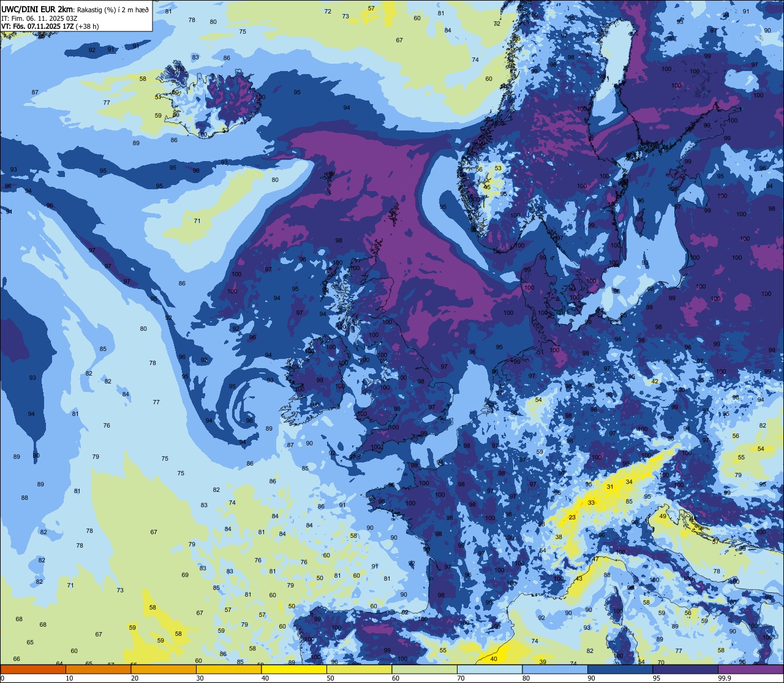Click the value "49" near the Adriatic coast
The width and height of the screenshot is (784, 683).
pos(663,516)
